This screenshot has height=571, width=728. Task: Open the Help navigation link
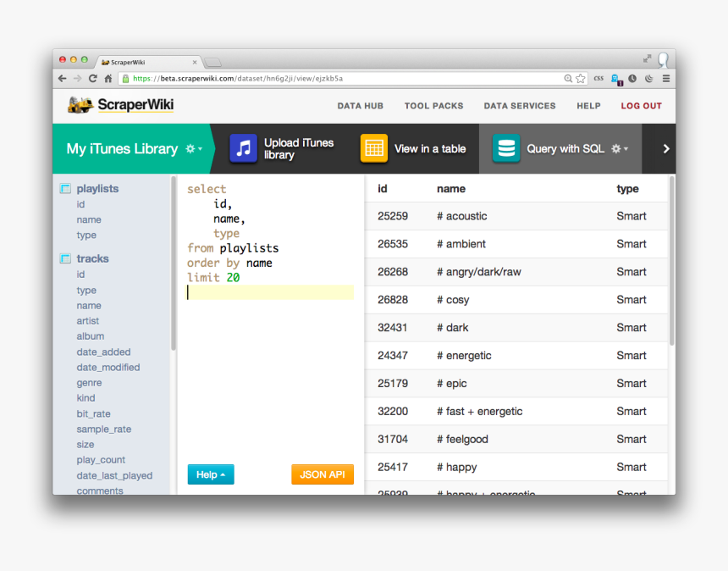588,106
